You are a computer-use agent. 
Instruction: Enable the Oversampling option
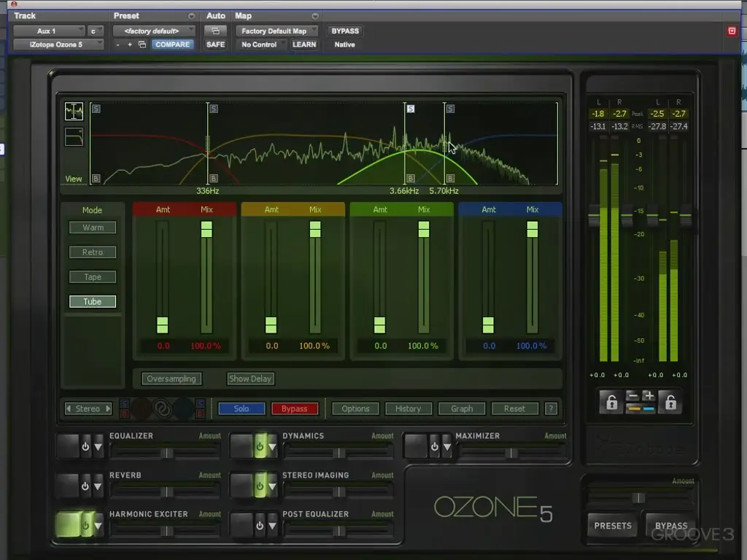click(171, 378)
